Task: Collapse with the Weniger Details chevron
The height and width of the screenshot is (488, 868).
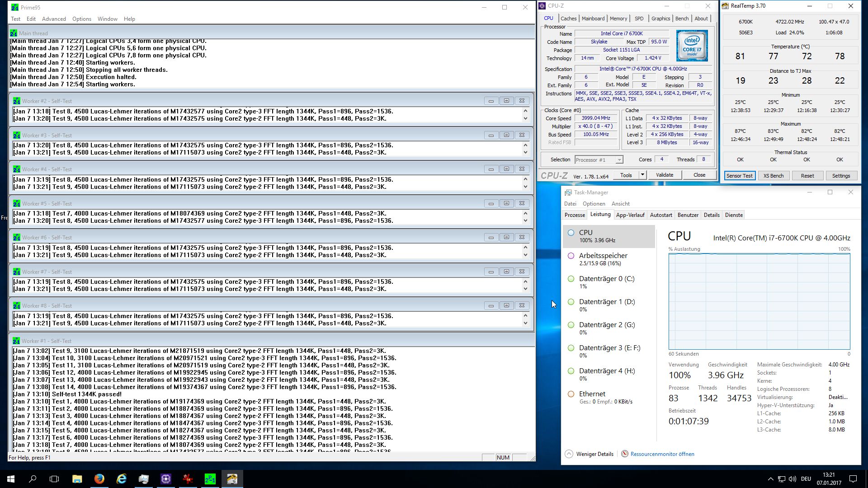Action: [x=569, y=454]
